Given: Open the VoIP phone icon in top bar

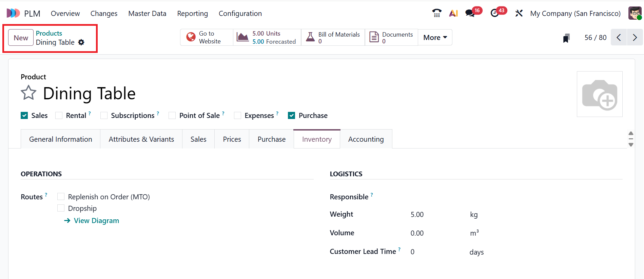Looking at the screenshot, I should click(436, 14).
